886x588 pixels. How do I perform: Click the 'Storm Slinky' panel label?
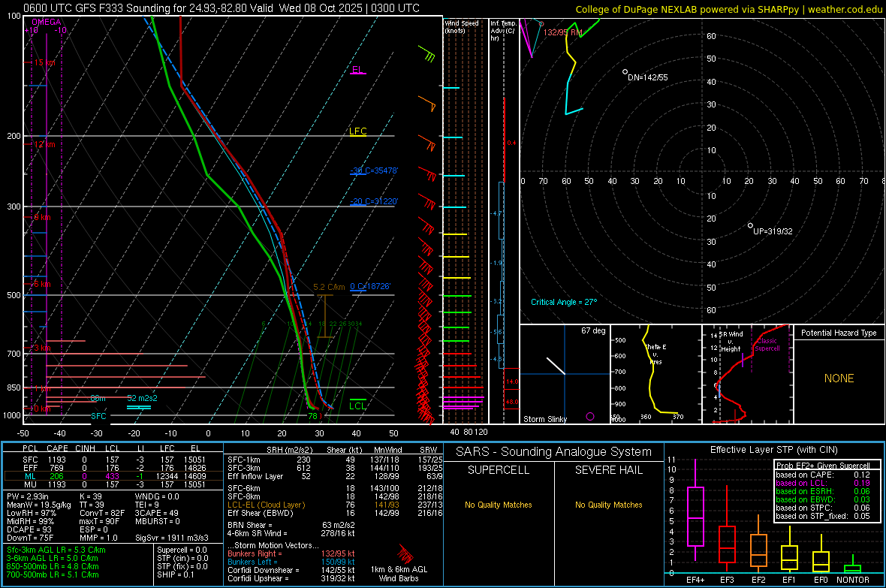point(544,419)
